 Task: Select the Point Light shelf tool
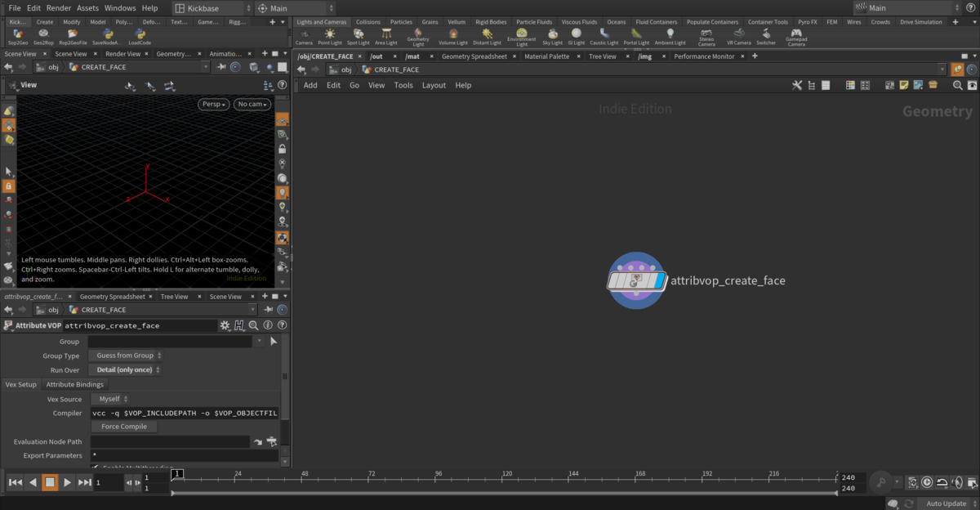pos(330,37)
